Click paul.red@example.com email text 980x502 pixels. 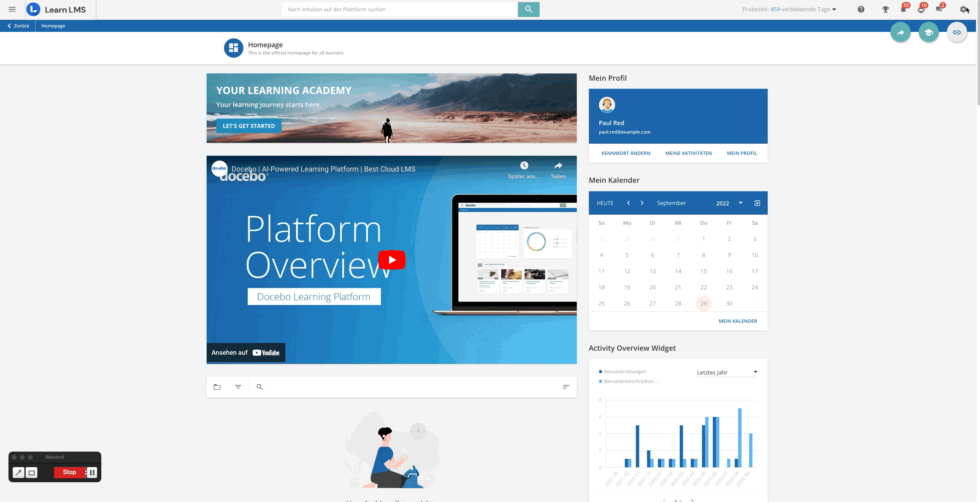pyautogui.click(x=624, y=132)
